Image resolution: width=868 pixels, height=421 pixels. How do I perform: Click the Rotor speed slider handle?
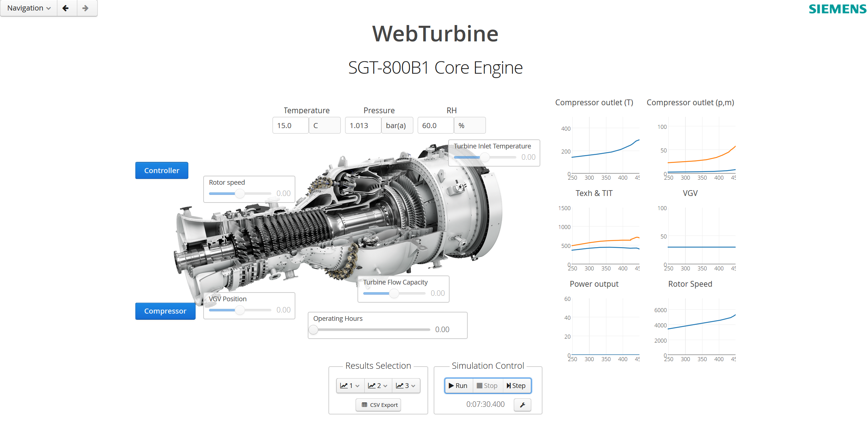[239, 193]
